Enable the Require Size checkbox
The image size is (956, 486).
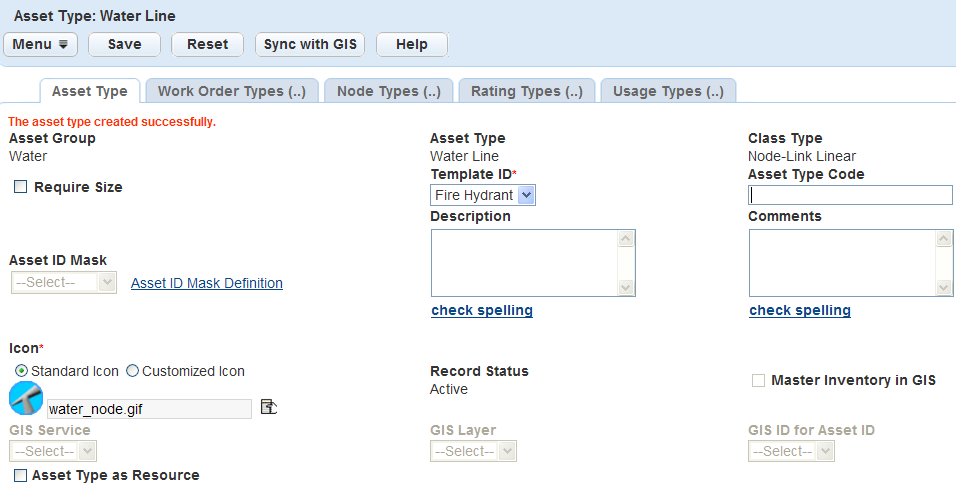point(21,187)
